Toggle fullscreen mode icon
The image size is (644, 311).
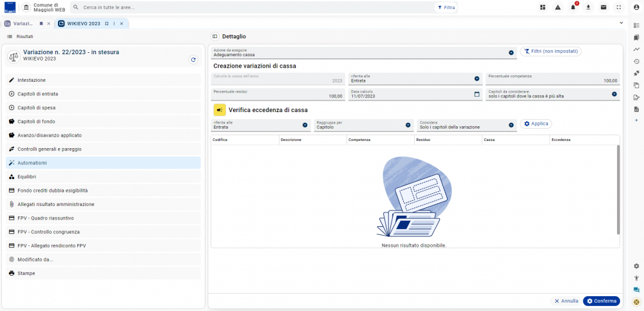point(618,7)
